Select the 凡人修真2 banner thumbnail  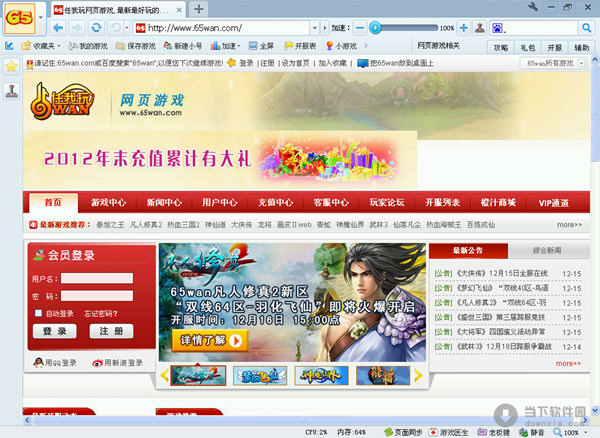198,375
